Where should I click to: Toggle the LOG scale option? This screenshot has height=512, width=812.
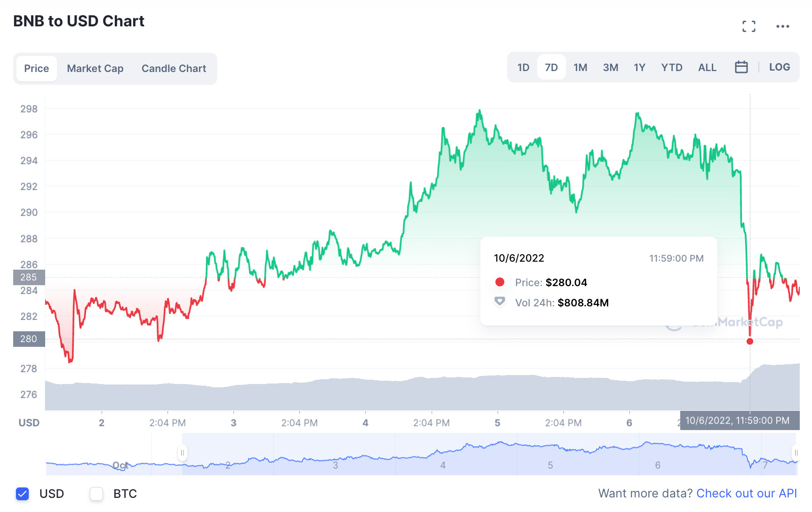click(x=780, y=67)
